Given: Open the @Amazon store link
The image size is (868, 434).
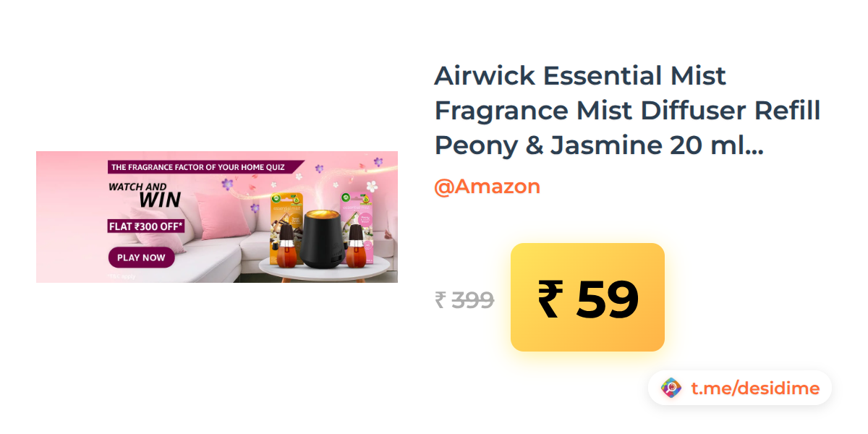Looking at the screenshot, I should click(487, 187).
